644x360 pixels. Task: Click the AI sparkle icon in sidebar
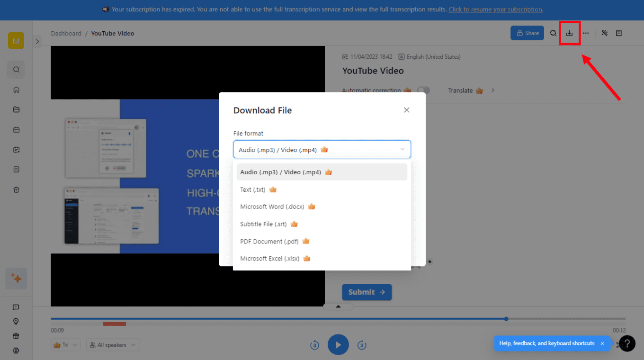pos(16,279)
